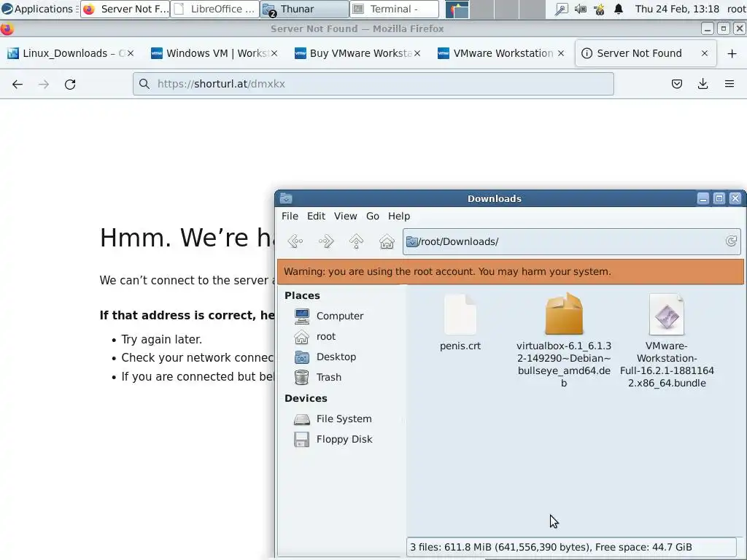Click the root account warning banner
Screen dimensions: 747x560
[x=510, y=271]
